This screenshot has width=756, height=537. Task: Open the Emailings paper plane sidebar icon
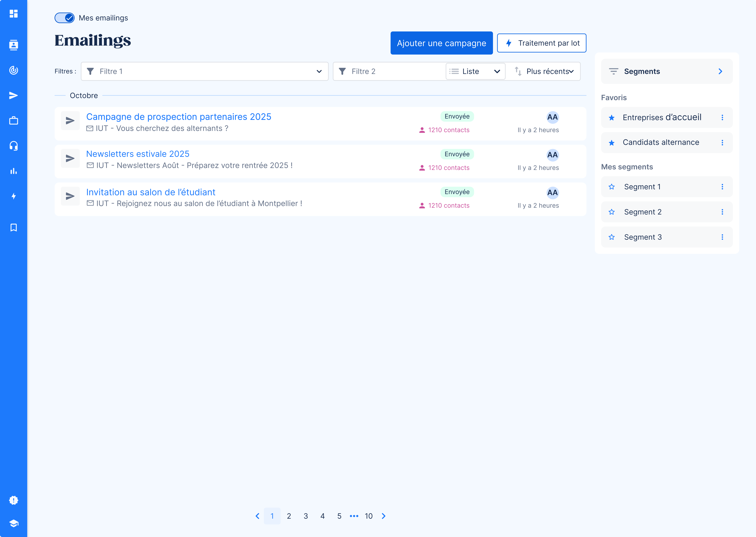[14, 95]
